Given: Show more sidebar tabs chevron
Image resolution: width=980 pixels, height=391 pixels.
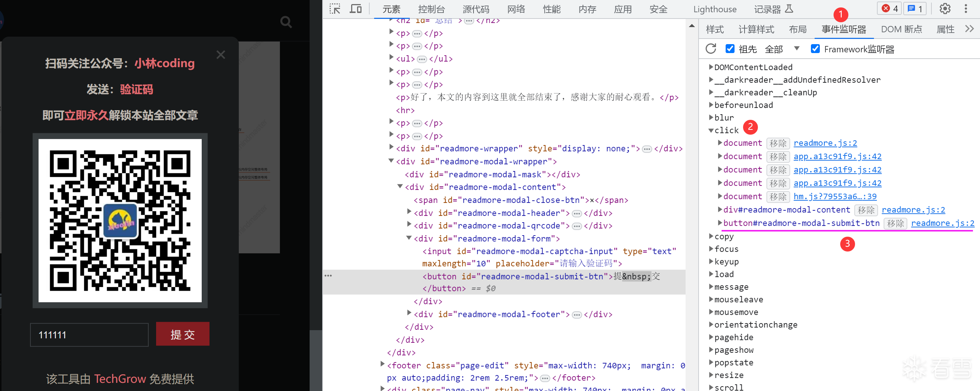Looking at the screenshot, I should [970, 29].
